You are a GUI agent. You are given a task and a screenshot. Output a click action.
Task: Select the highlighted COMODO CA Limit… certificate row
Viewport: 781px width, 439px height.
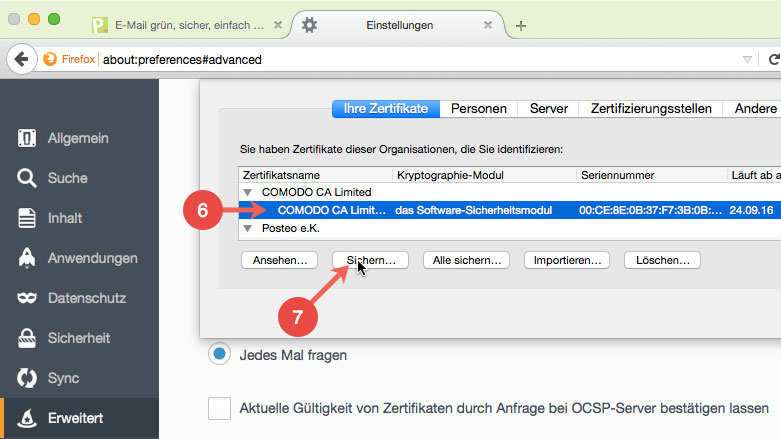click(x=510, y=210)
